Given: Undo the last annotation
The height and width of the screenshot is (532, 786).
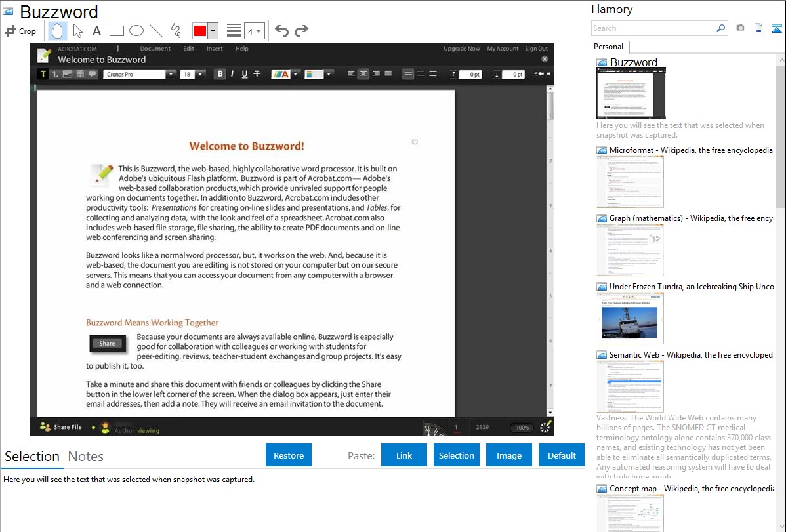Looking at the screenshot, I should (x=281, y=31).
